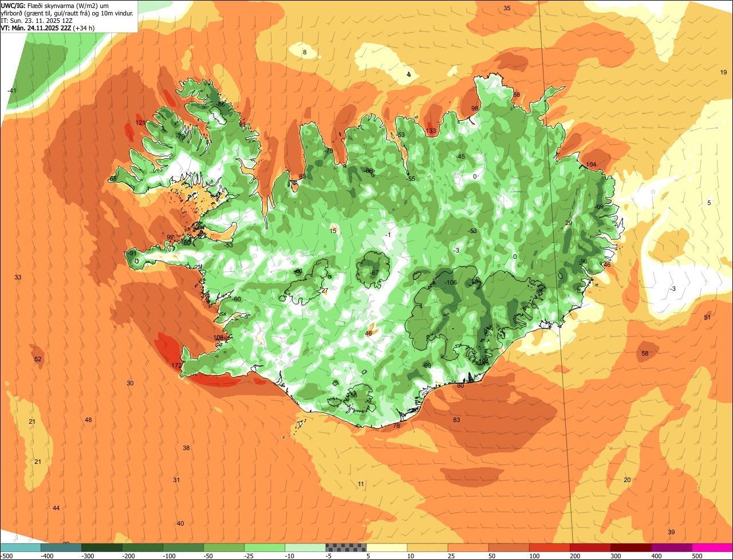This screenshot has height=560, width=733.
Task: Select the -400 to -300 legend color
Action: point(61,547)
